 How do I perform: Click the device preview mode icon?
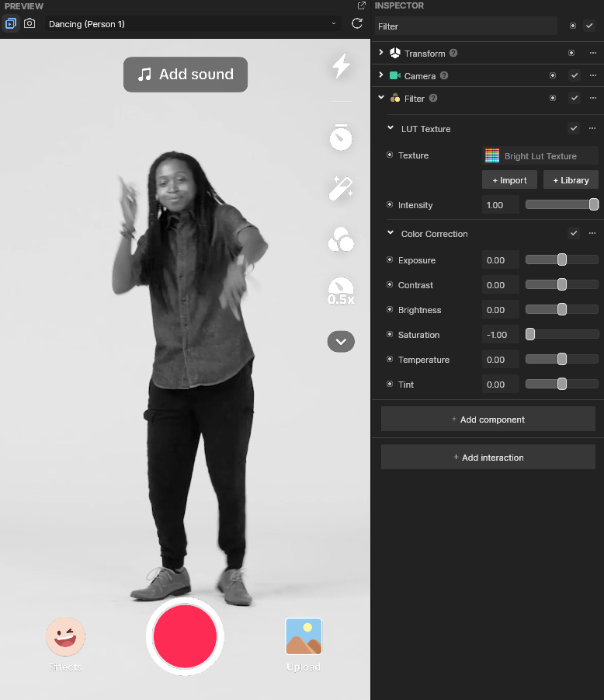coord(11,23)
